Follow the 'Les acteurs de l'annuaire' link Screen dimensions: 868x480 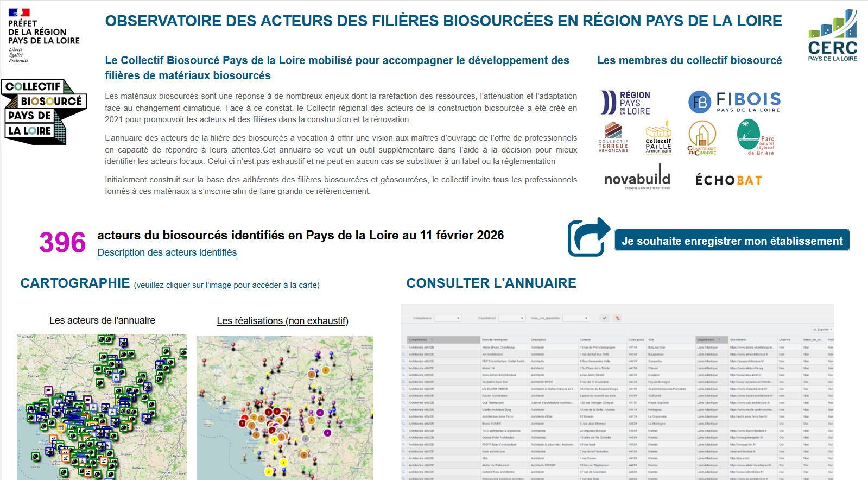(x=102, y=320)
